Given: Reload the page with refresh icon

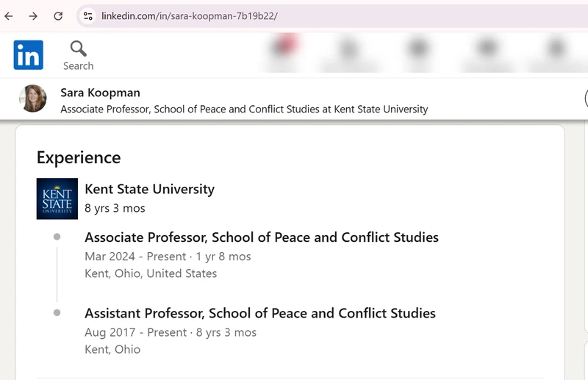Looking at the screenshot, I should pyautogui.click(x=58, y=16).
